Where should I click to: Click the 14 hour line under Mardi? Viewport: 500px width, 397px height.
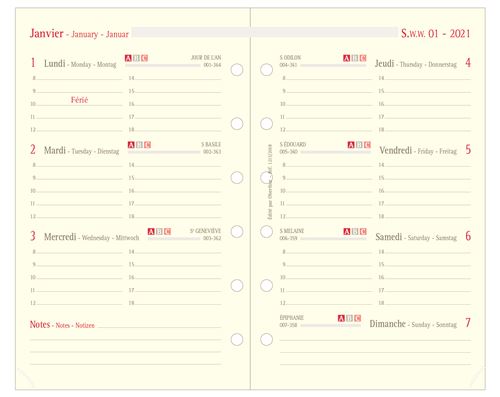pos(175,165)
